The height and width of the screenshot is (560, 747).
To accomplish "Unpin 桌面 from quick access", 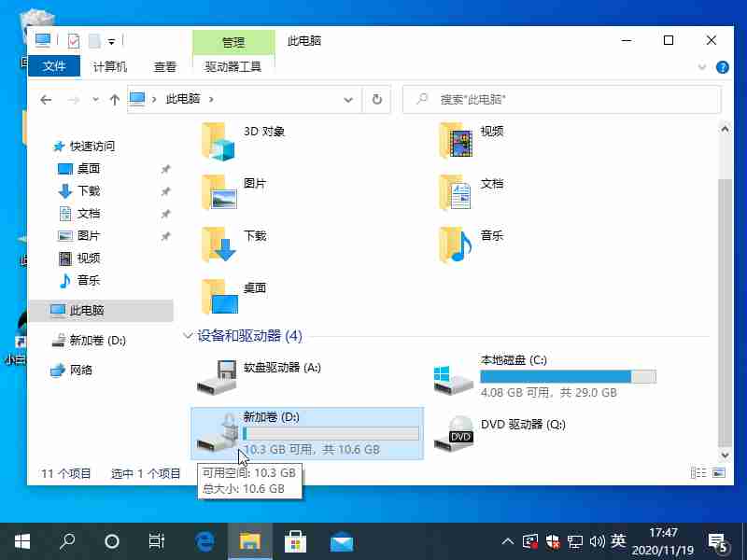I will (x=166, y=169).
